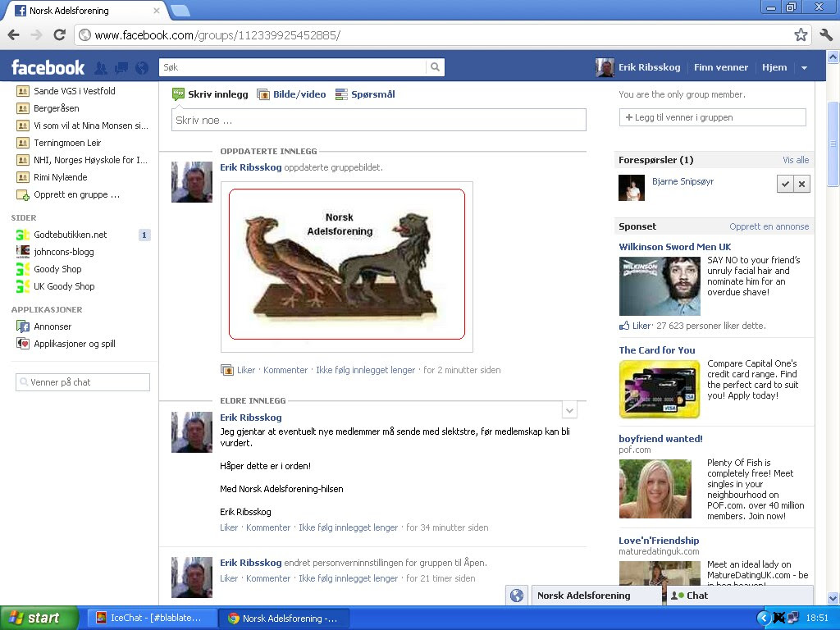
Task: Open Erik Ribsskog profile in top bar
Action: [638, 67]
